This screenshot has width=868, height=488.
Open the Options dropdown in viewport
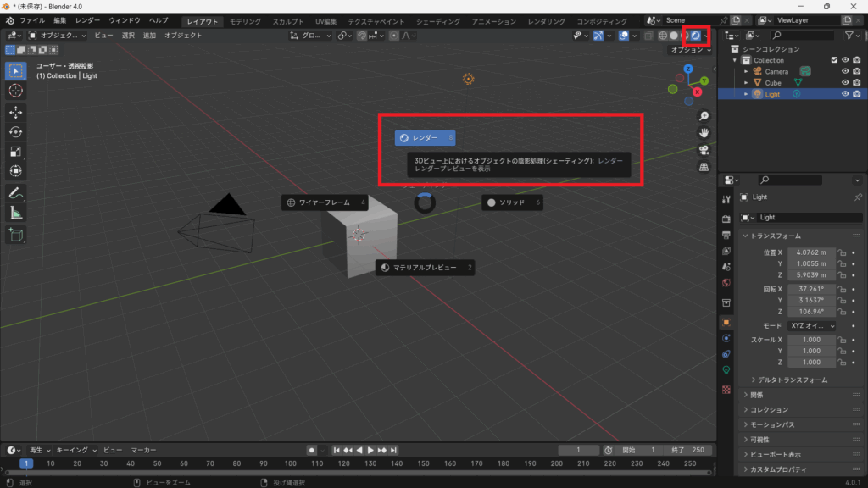click(690, 50)
